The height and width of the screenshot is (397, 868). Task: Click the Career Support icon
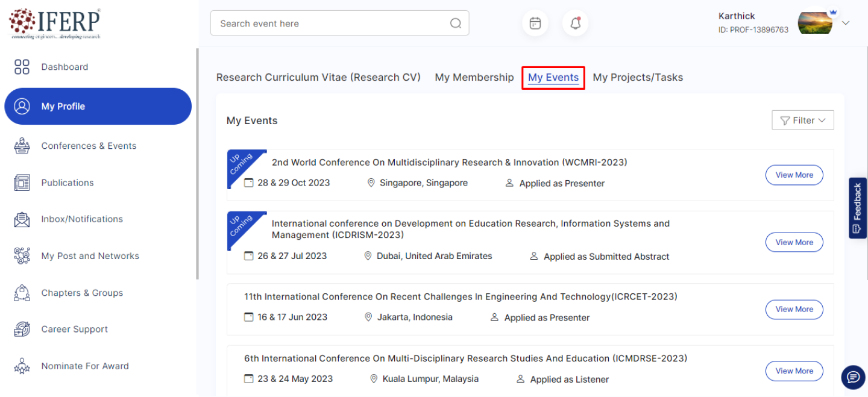(x=22, y=330)
